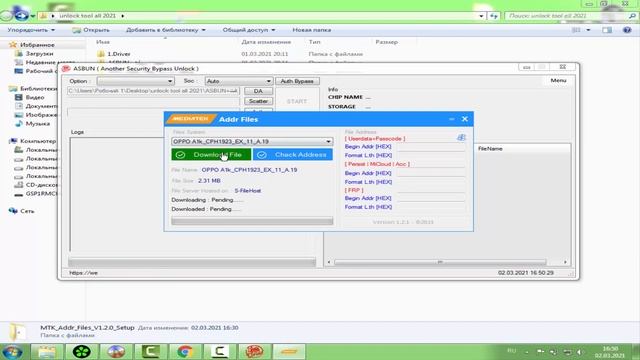Click the RU language indicator
Screen dimensions: 640x360
click(511, 351)
